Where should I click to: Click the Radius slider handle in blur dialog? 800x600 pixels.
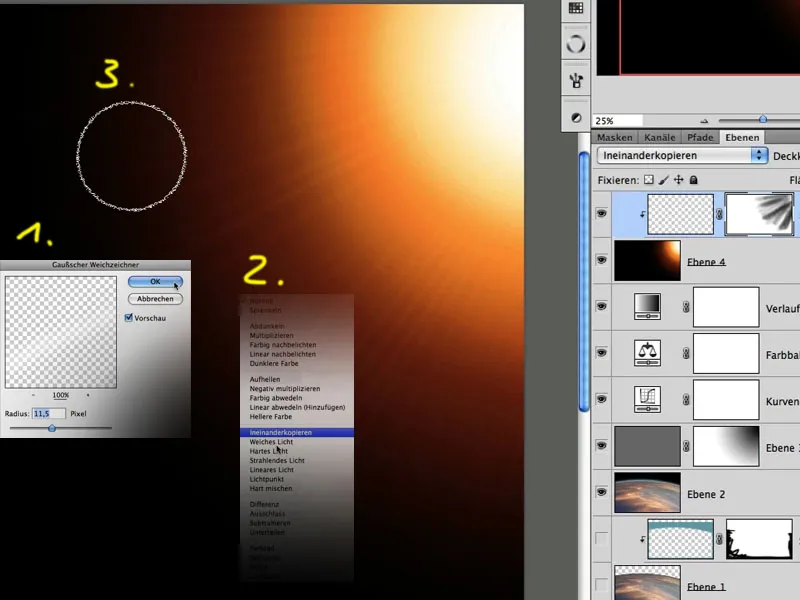[x=52, y=429]
